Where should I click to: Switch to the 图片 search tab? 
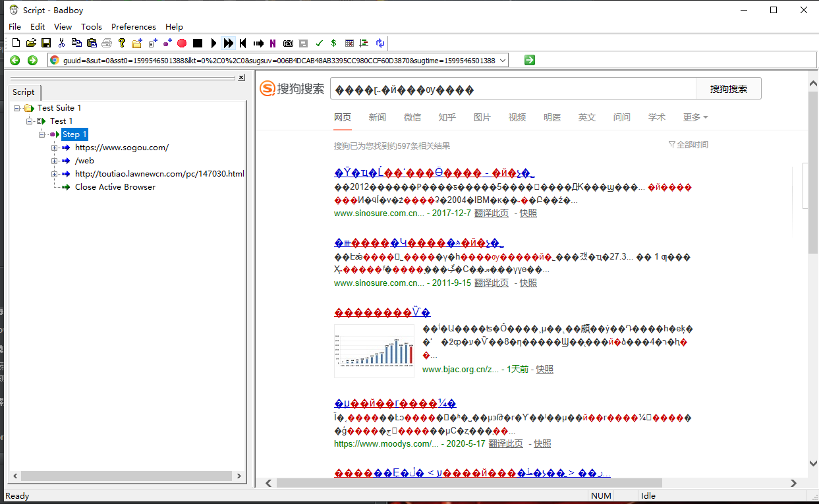point(482,117)
